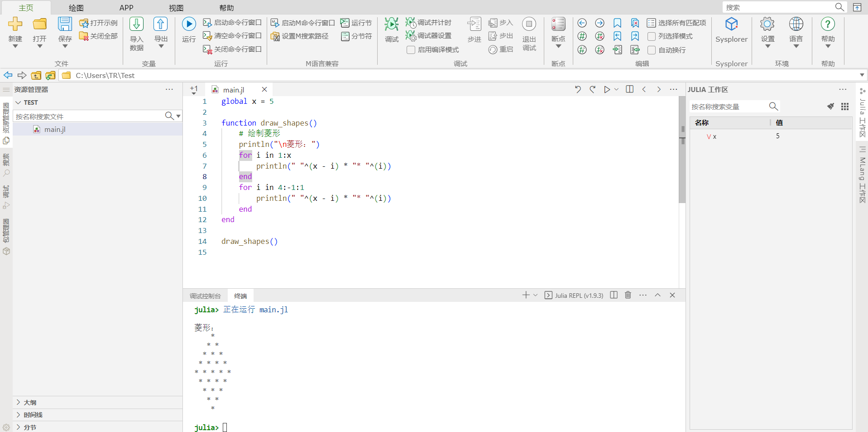Open the path address bar dropdown
868x432 pixels.
(x=862, y=75)
